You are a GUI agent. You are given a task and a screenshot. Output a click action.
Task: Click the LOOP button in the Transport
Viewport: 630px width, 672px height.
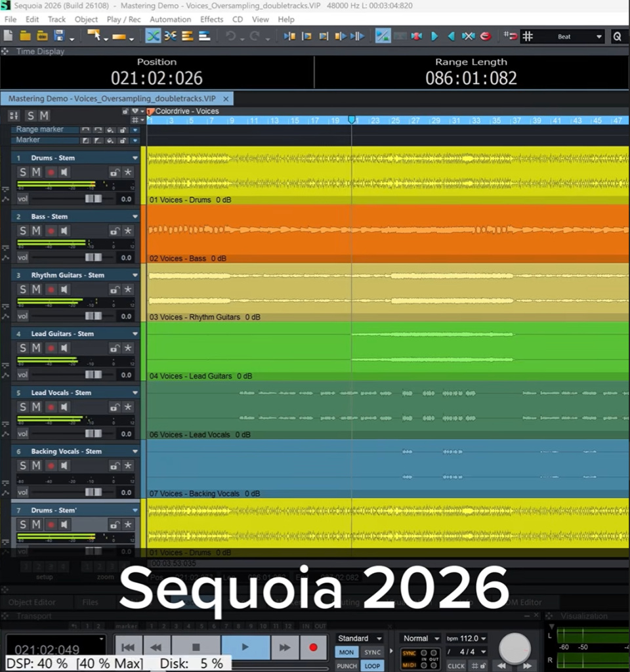click(372, 665)
